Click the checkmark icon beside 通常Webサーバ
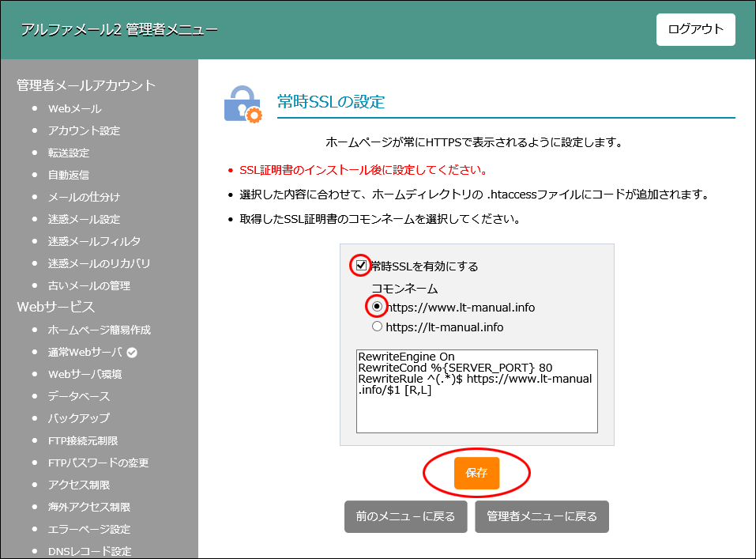756x559 pixels. click(132, 353)
